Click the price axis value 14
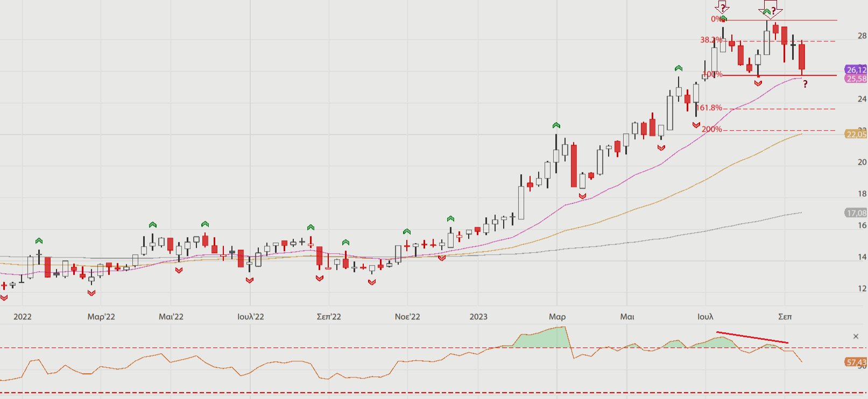Screen dimensions: 868x399 [x=862, y=256]
